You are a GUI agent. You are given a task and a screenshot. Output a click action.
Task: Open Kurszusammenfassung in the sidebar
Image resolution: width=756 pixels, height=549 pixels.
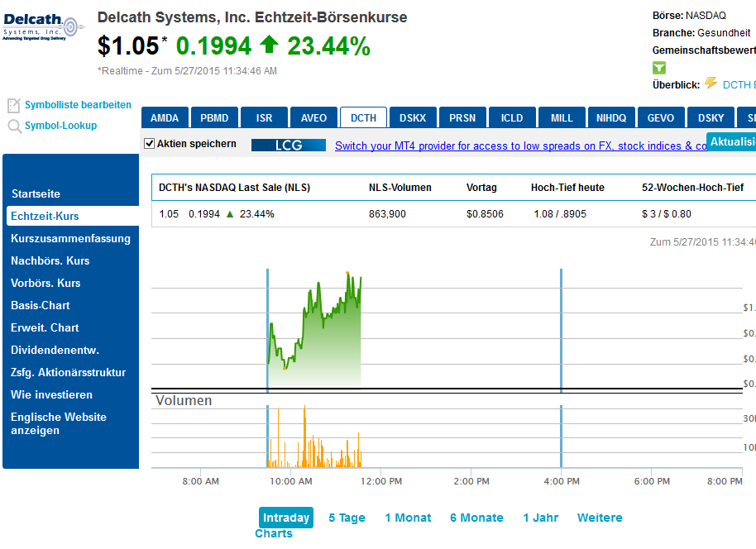70,238
